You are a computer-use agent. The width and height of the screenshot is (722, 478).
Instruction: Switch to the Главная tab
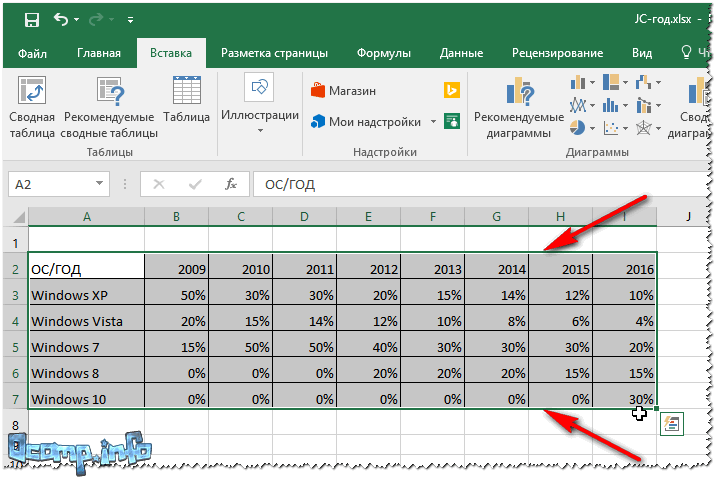pos(99,53)
